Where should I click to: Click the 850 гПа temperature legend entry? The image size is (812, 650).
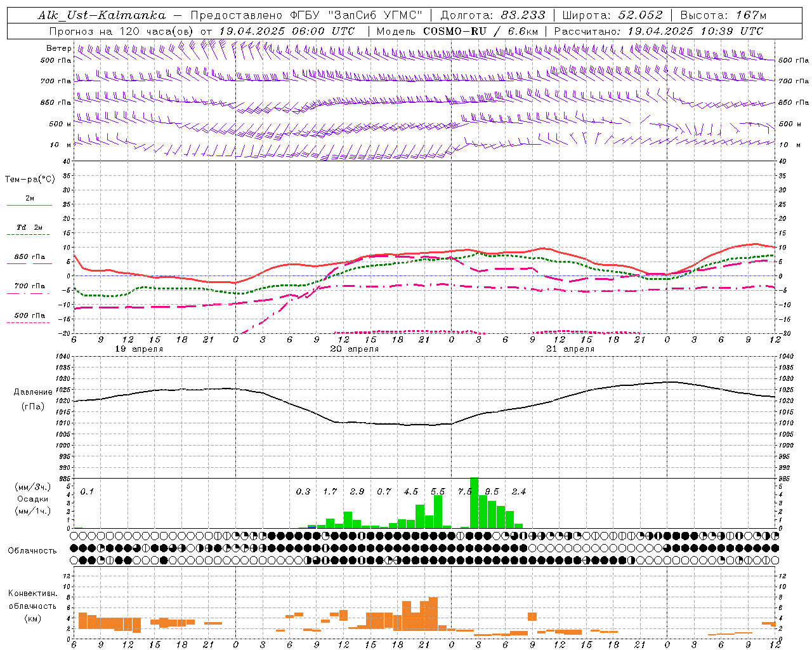[30, 257]
